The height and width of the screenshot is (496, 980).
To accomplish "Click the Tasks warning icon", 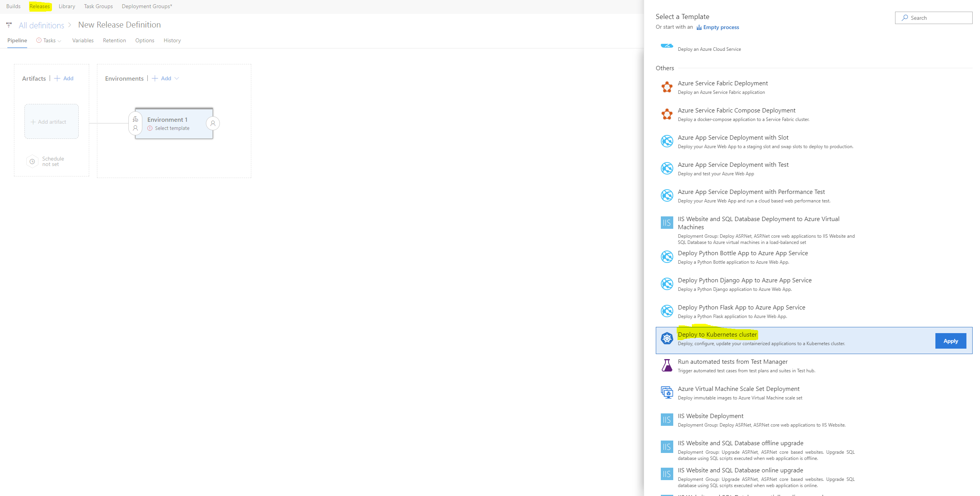I will [39, 40].
